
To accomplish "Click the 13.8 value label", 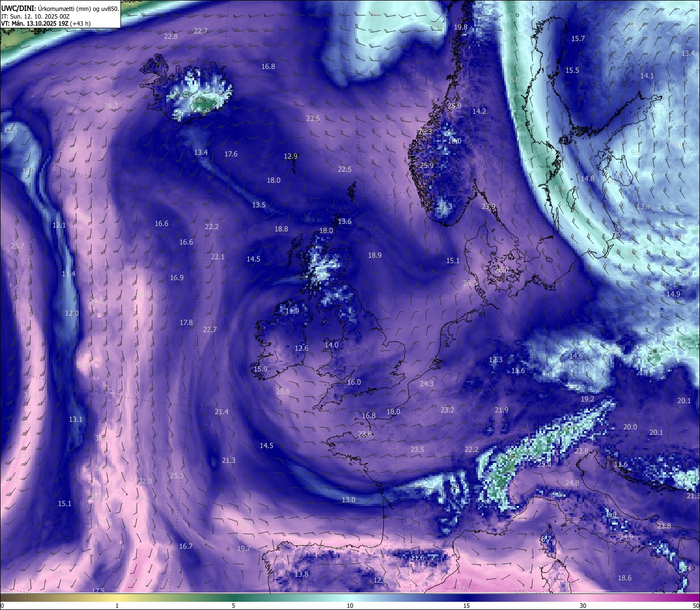I will [301, 574].
